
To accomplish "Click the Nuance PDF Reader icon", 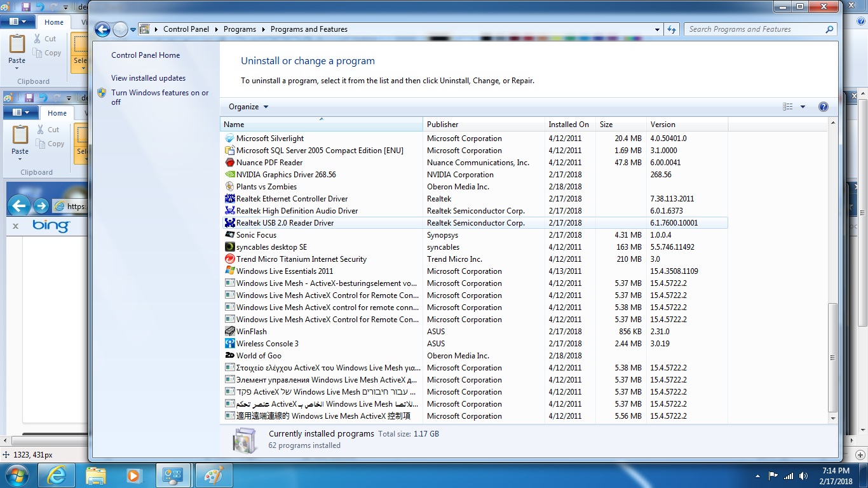I will [x=230, y=163].
